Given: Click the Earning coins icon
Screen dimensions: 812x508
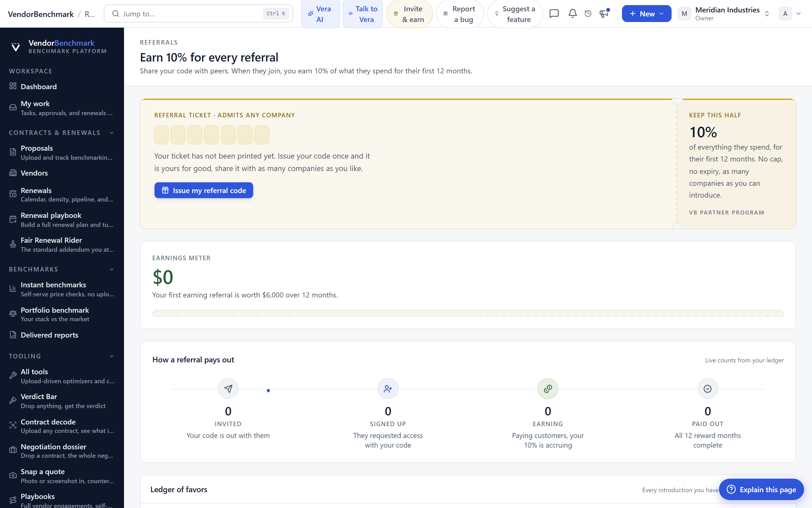Looking at the screenshot, I should coord(548,389).
